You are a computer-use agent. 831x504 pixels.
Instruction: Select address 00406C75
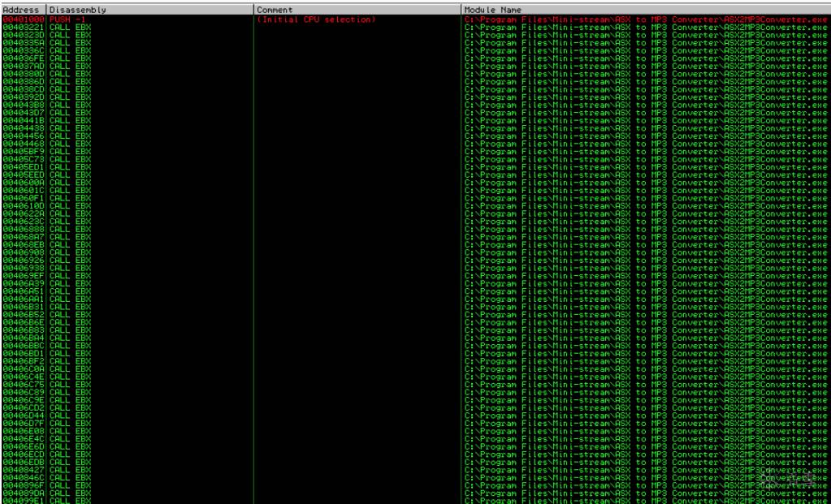click(x=24, y=385)
